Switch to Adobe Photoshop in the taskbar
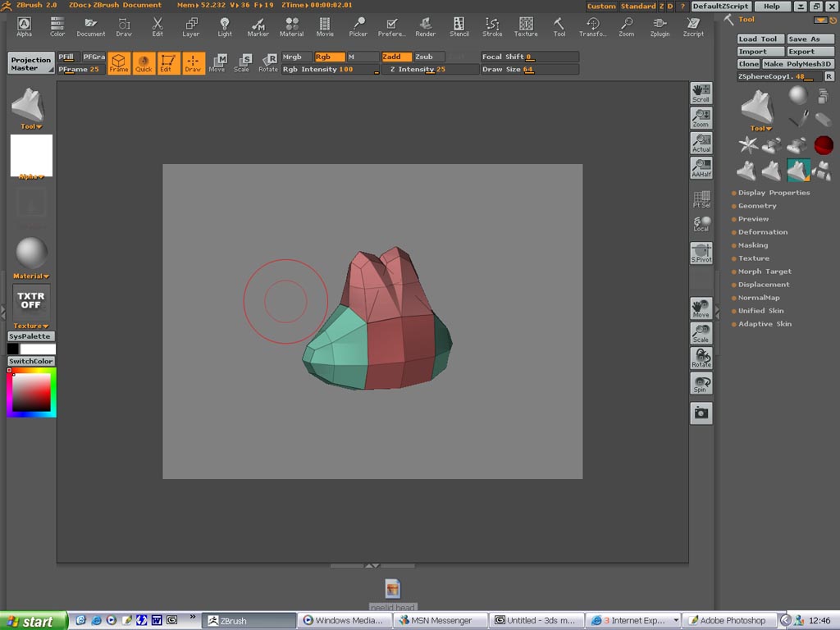Screen dimensions: 840x630 727,620
